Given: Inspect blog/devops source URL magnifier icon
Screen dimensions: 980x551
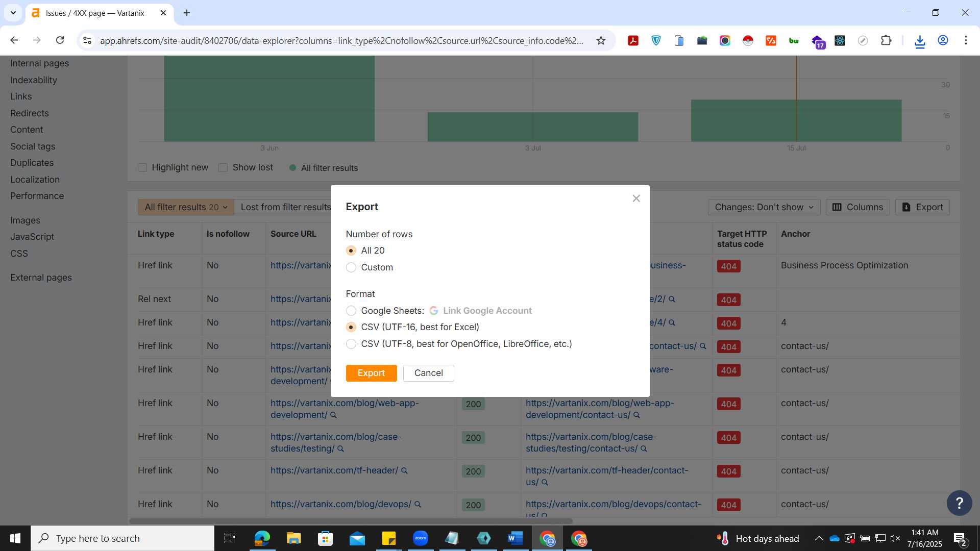Looking at the screenshot, I should click(418, 505).
